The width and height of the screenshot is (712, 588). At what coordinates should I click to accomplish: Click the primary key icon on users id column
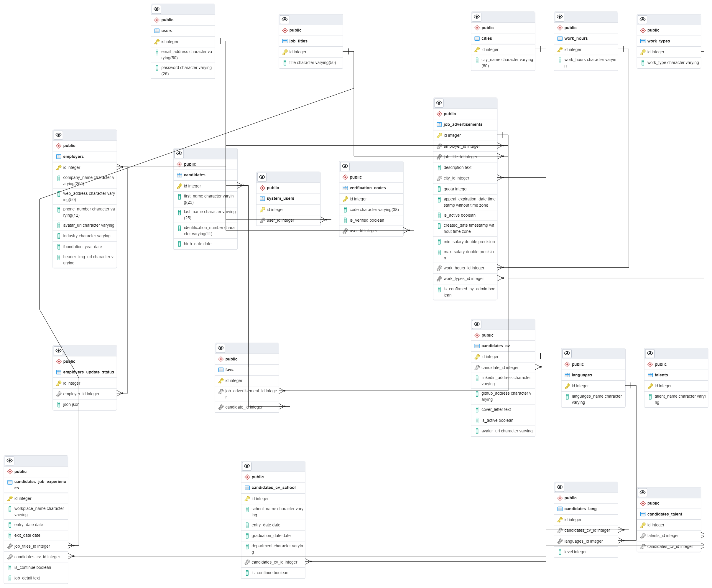coord(157,41)
